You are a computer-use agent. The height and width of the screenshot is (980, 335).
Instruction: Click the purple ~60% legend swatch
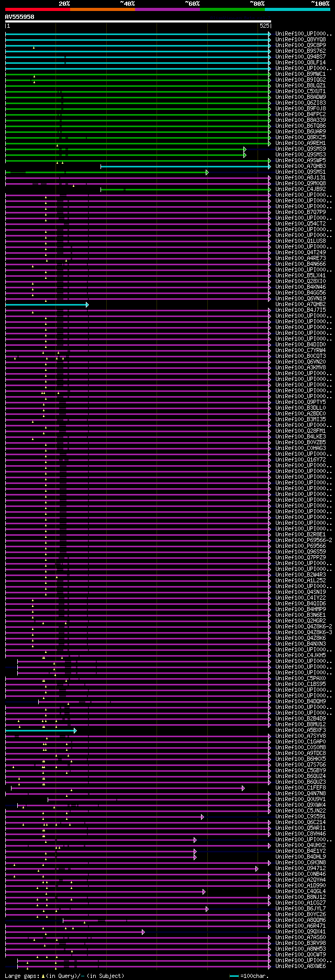(167, 9)
